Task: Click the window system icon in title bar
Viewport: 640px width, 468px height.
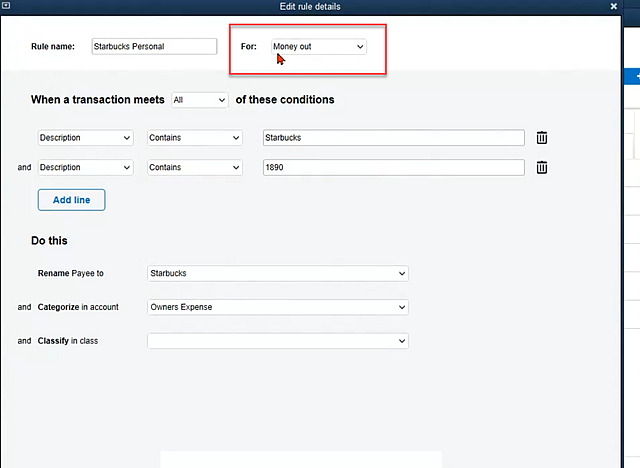Action: pyautogui.click(x=7, y=7)
